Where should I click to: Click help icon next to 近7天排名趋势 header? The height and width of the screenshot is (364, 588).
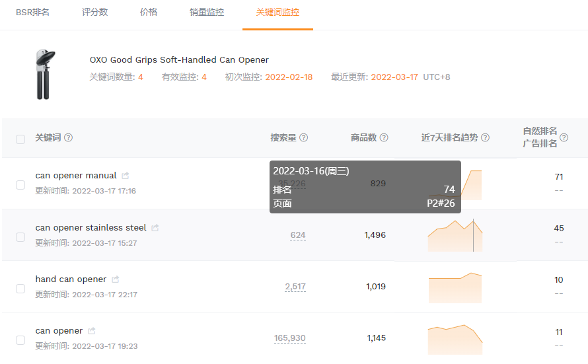point(485,138)
